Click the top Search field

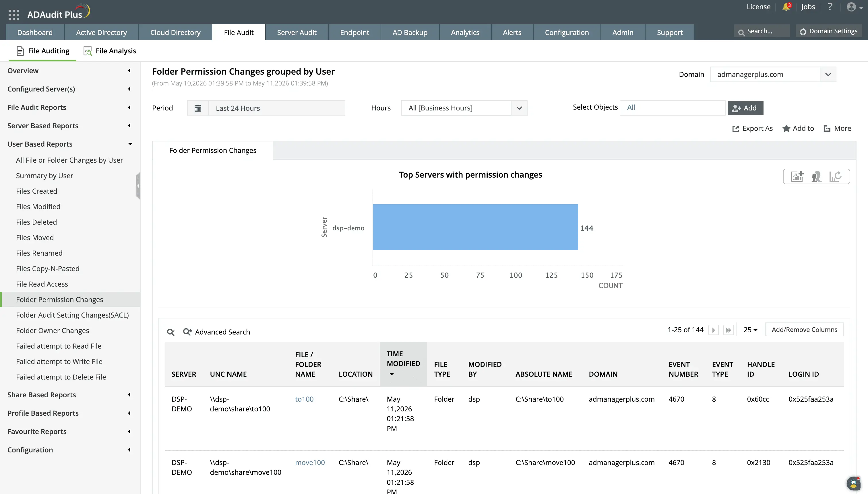762,31
